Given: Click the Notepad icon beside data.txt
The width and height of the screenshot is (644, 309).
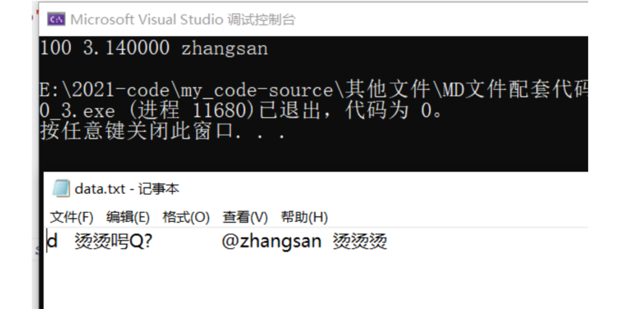Looking at the screenshot, I should coord(61,188).
